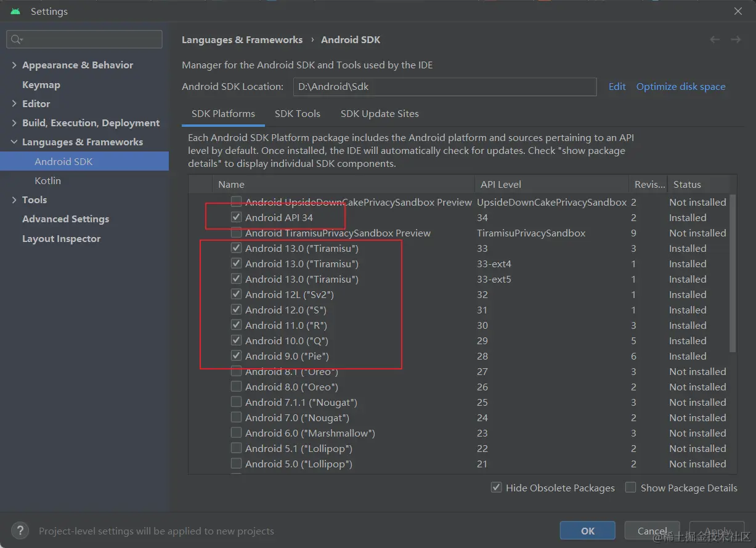The height and width of the screenshot is (548, 756).
Task: Close the Settings dialog window
Action: [x=738, y=11]
